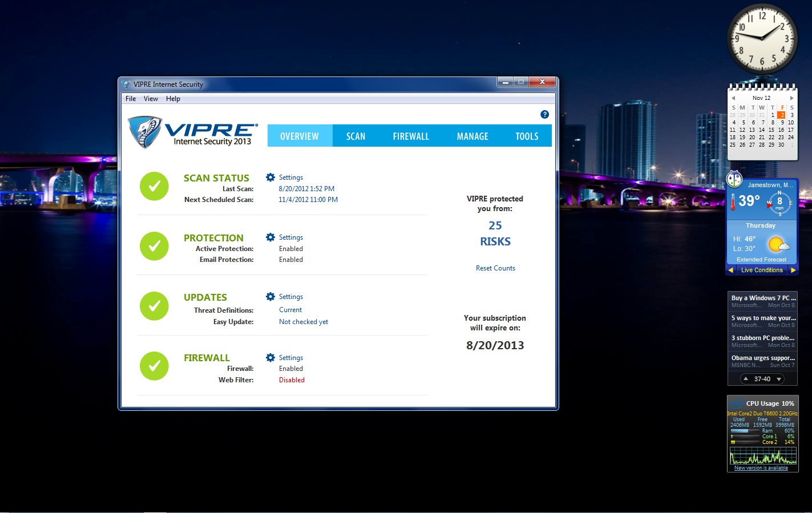Click the 'Not checked yet' Easy Update status
This screenshot has width=812, height=513.
click(x=304, y=322)
